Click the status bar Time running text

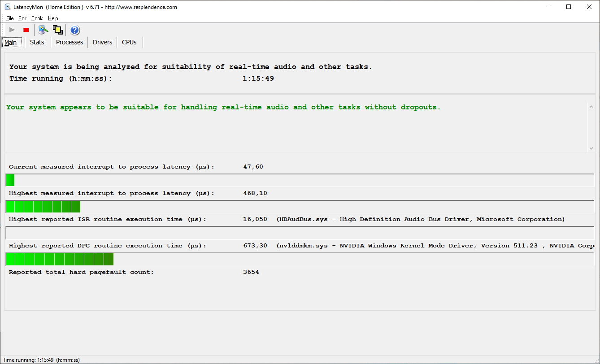(41, 360)
